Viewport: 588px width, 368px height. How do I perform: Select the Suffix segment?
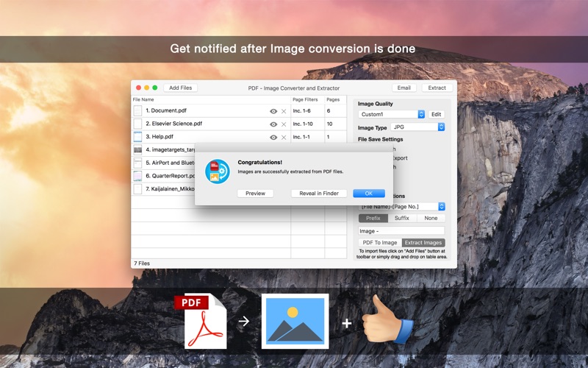(402, 218)
